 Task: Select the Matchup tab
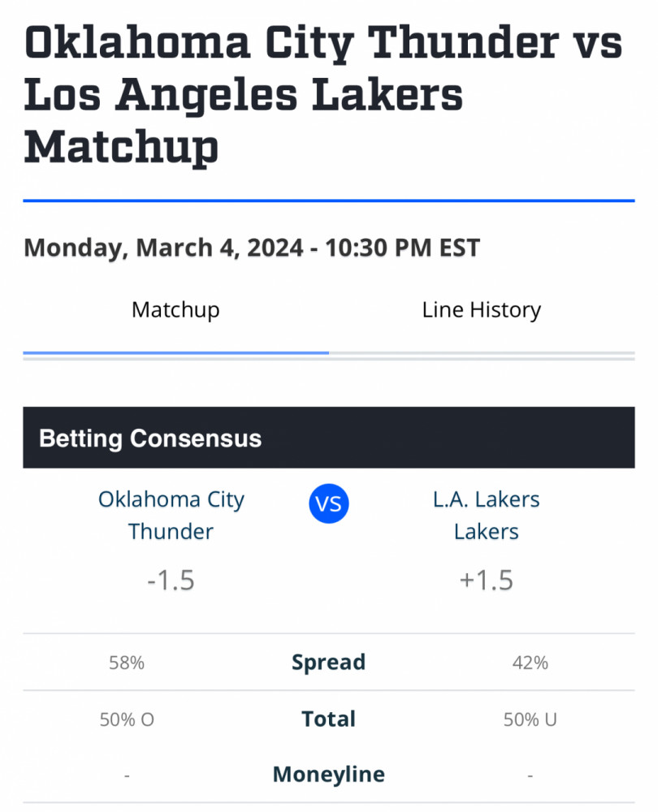[175, 310]
